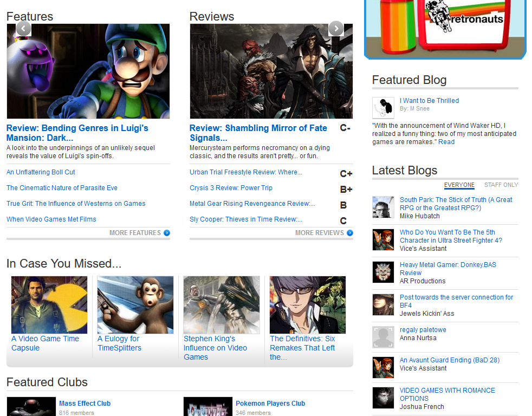Open When Video Games Met Films article

tap(51, 219)
